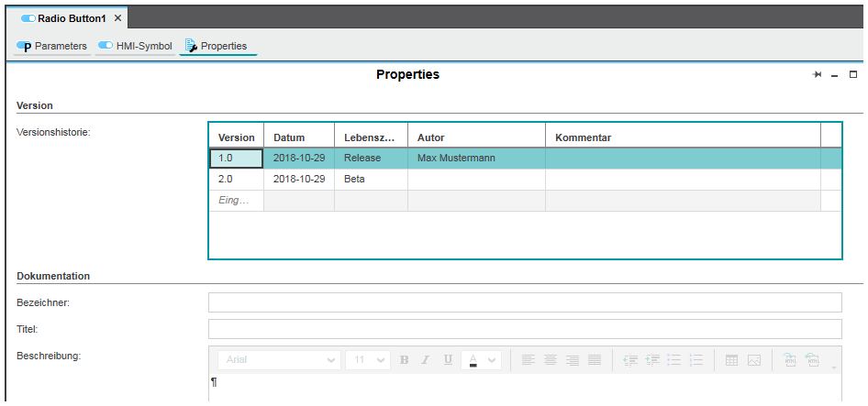Click the Autor column header
868x406 pixels.
[476, 137]
